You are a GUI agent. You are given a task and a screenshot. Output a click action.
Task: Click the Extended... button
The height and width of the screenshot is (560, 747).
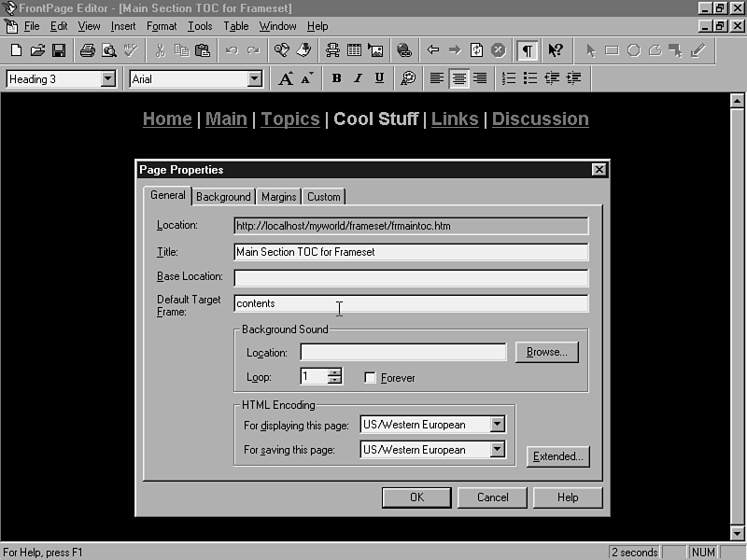coord(557,456)
